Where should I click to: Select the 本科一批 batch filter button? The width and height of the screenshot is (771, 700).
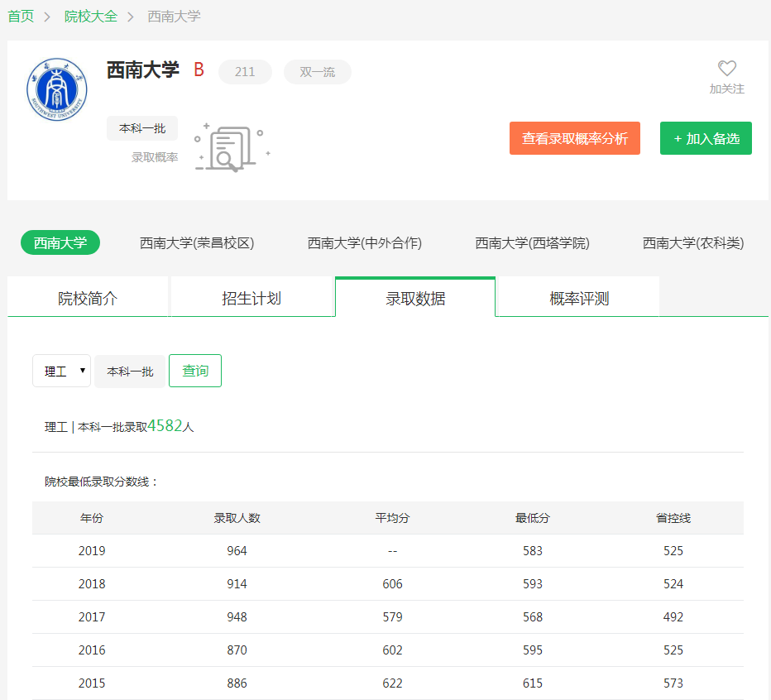(130, 372)
